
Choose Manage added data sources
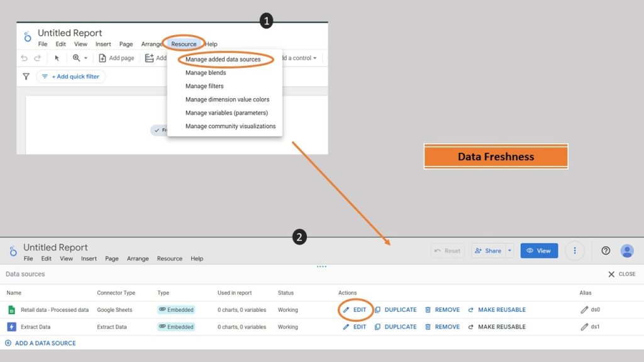(223, 59)
